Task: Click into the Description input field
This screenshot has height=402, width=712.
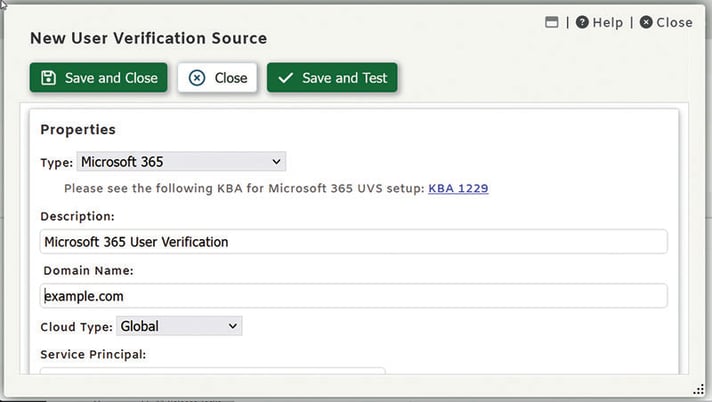Action: (x=354, y=242)
